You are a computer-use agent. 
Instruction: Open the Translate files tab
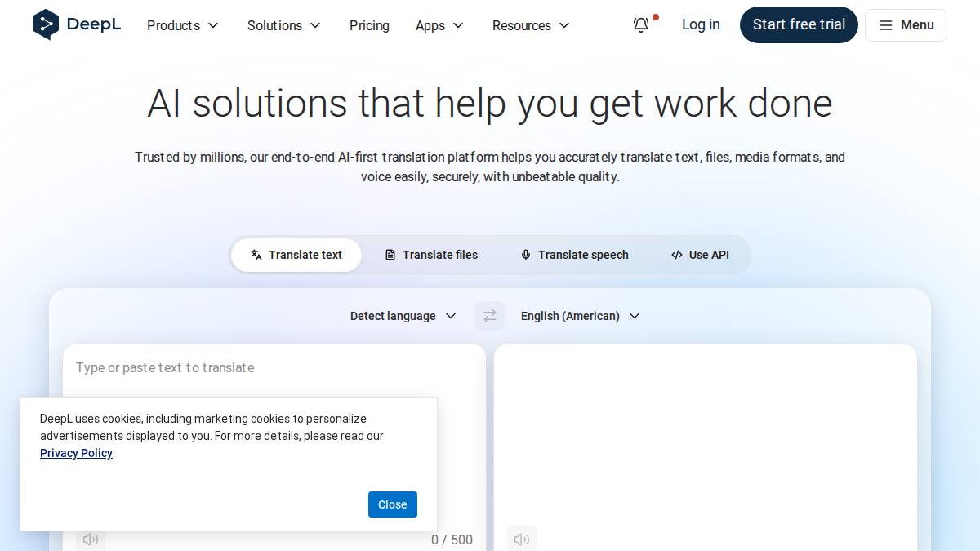pyautogui.click(x=431, y=255)
